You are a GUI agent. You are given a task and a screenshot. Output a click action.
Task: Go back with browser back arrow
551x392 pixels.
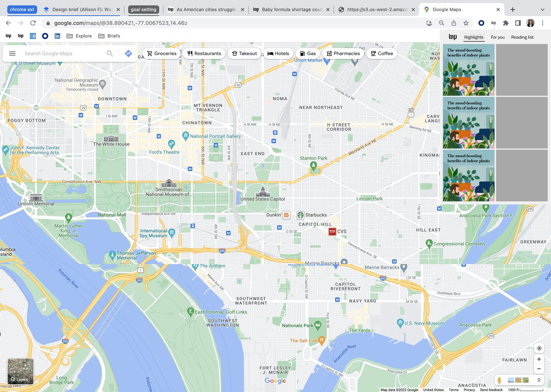tap(8, 23)
